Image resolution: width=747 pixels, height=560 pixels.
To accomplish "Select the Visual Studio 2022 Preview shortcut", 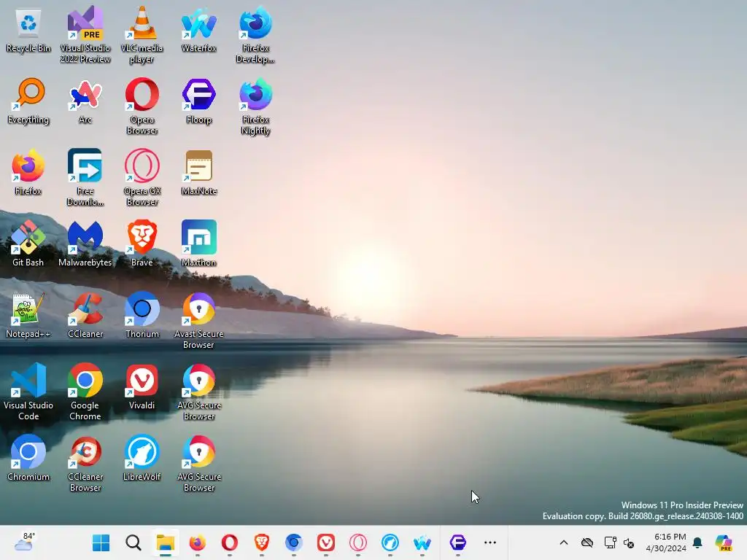I will tap(85, 35).
